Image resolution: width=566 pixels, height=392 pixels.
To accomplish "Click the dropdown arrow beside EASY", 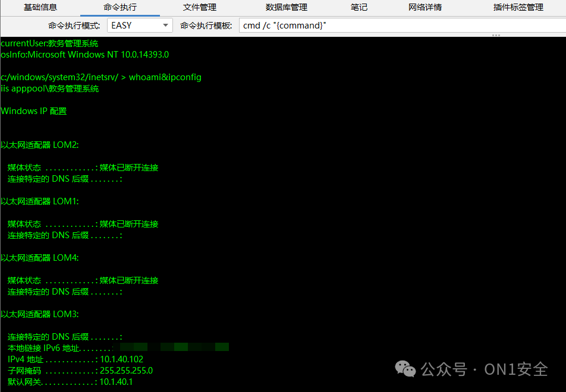I will (x=165, y=25).
